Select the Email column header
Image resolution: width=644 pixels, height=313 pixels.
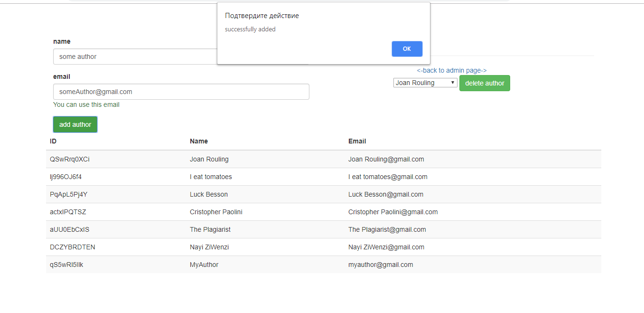tap(357, 141)
